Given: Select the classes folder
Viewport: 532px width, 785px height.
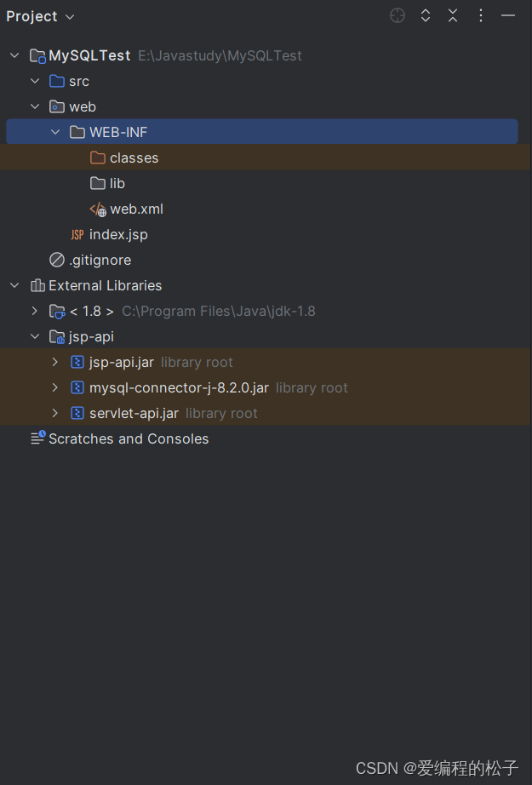Looking at the screenshot, I should coord(134,158).
